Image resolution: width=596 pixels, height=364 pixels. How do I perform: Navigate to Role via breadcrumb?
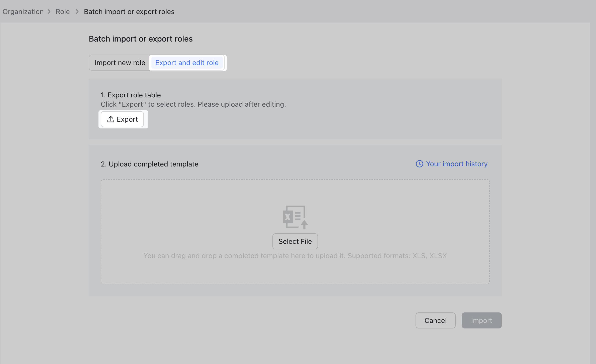point(62,12)
